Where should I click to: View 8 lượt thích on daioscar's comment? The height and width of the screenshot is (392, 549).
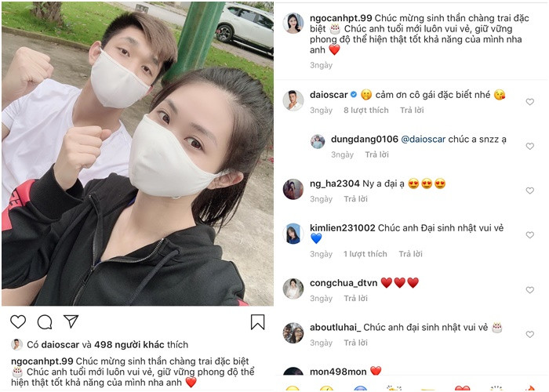[x=366, y=111]
